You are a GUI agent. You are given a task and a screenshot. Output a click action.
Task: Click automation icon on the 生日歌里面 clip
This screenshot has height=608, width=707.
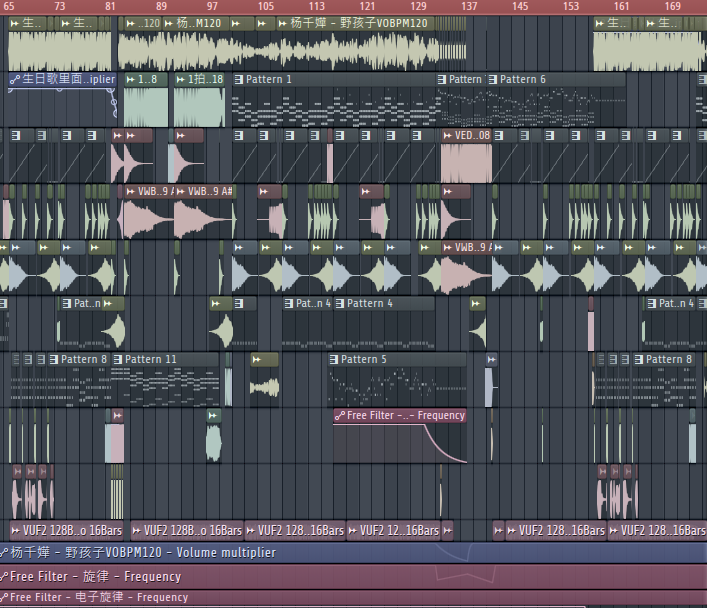[x=14, y=80]
